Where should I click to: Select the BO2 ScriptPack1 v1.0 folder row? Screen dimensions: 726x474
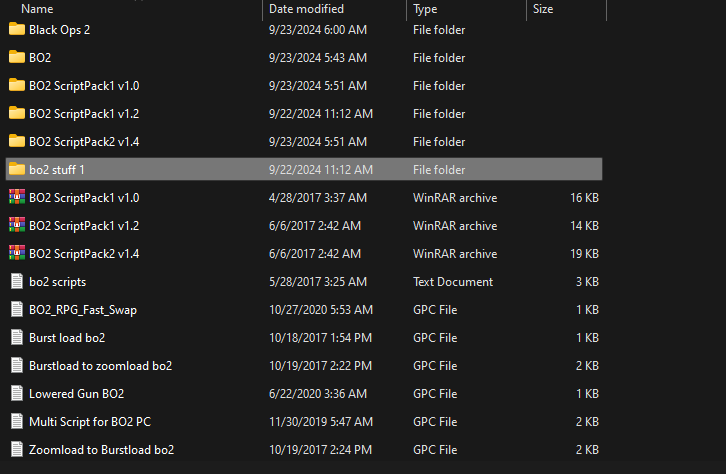(x=304, y=86)
